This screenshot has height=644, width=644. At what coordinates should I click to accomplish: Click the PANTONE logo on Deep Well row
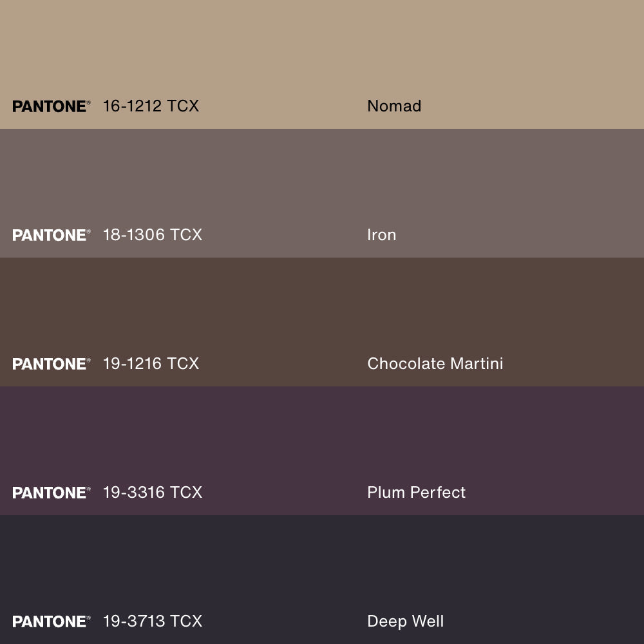51,621
